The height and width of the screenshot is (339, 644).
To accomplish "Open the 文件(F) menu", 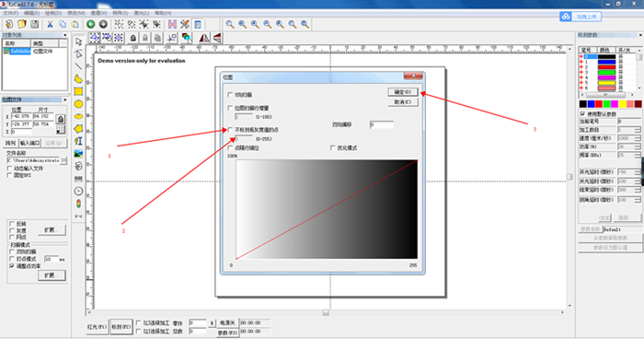I will point(11,13).
